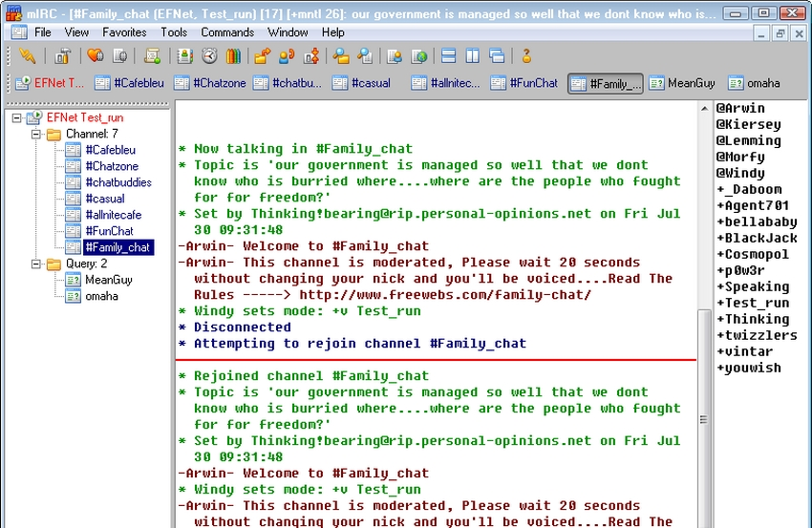Switch to #Cafebleu switchbar tab
This screenshot has width=812, height=528.
coord(130,83)
